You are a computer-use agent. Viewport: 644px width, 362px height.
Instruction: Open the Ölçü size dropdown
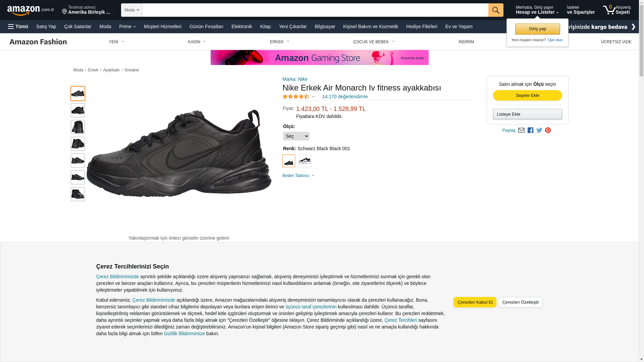tap(296, 136)
